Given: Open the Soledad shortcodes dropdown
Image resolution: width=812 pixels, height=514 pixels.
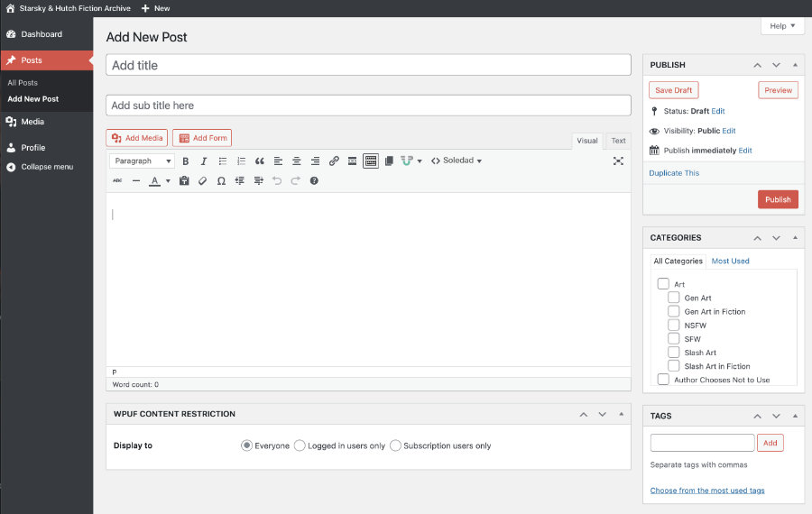Looking at the screenshot, I should [x=457, y=161].
